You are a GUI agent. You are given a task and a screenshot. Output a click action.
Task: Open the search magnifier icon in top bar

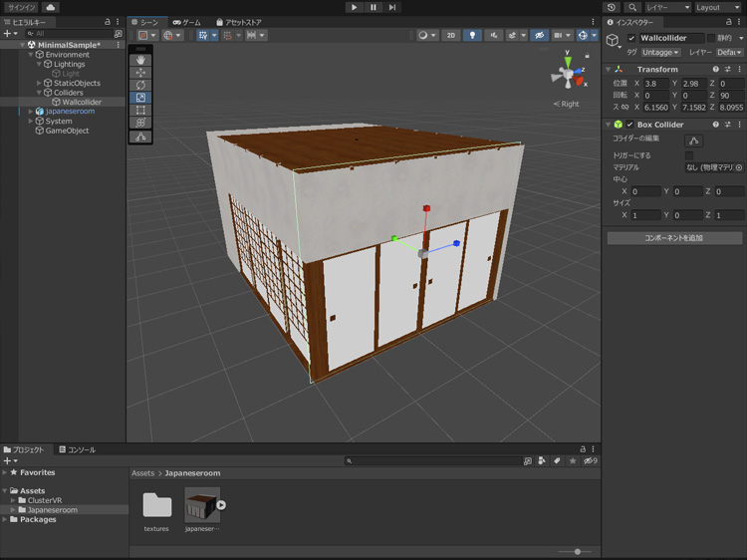(631, 7)
